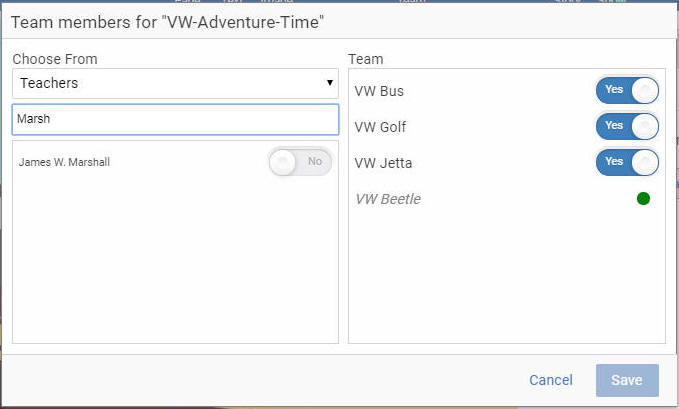Click the Teachers combo box
679x409 pixels.
pyautogui.click(x=175, y=83)
